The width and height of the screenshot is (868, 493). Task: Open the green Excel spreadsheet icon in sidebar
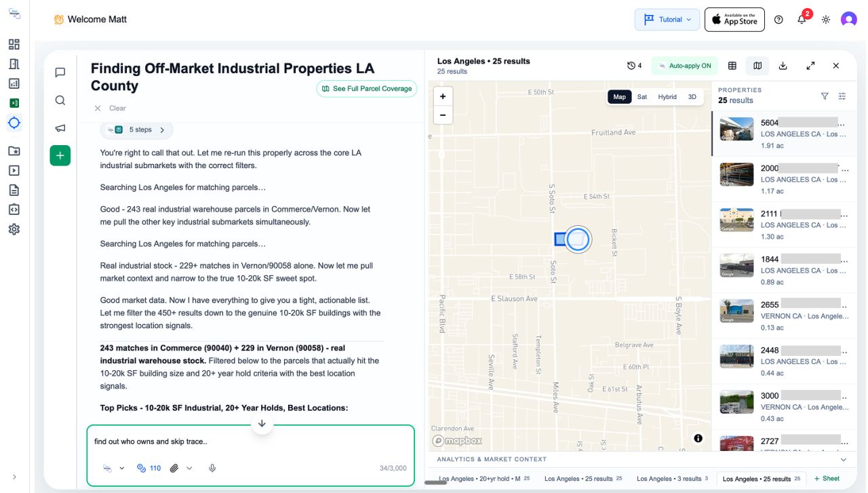(x=14, y=103)
